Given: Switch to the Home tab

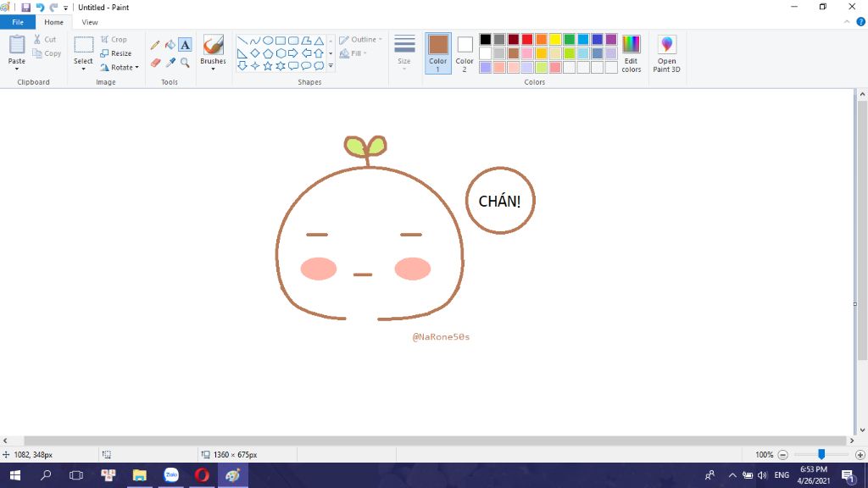Looking at the screenshot, I should click(53, 22).
